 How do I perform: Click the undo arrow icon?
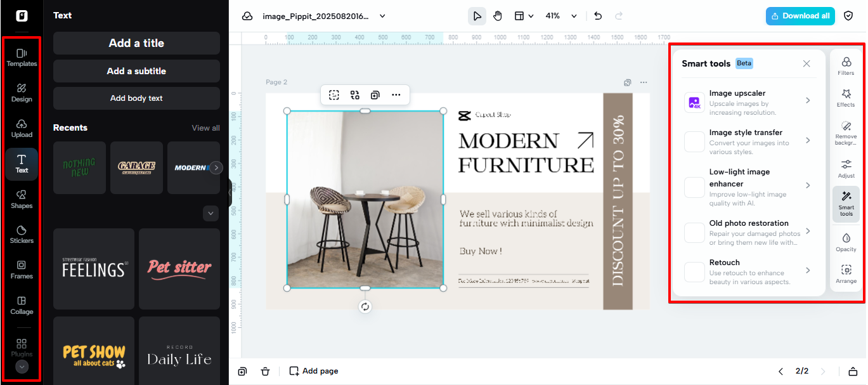(598, 16)
